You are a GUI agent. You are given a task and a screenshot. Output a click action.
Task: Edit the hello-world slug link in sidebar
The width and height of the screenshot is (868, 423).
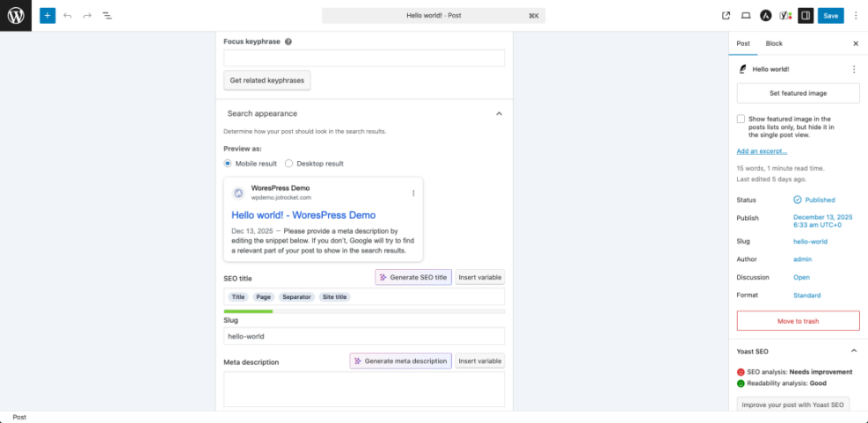pyautogui.click(x=810, y=241)
